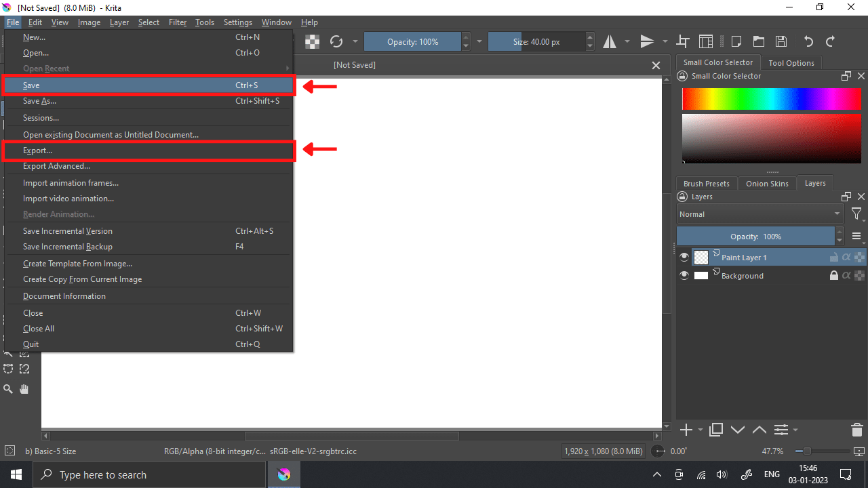
Task: Switch to the Tool Options tab
Action: 791,63
